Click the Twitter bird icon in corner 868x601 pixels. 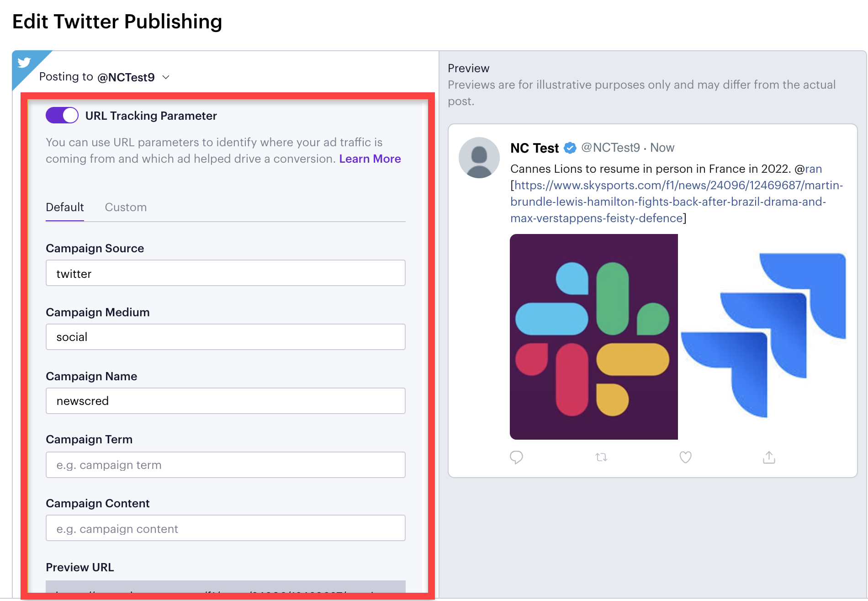24,62
